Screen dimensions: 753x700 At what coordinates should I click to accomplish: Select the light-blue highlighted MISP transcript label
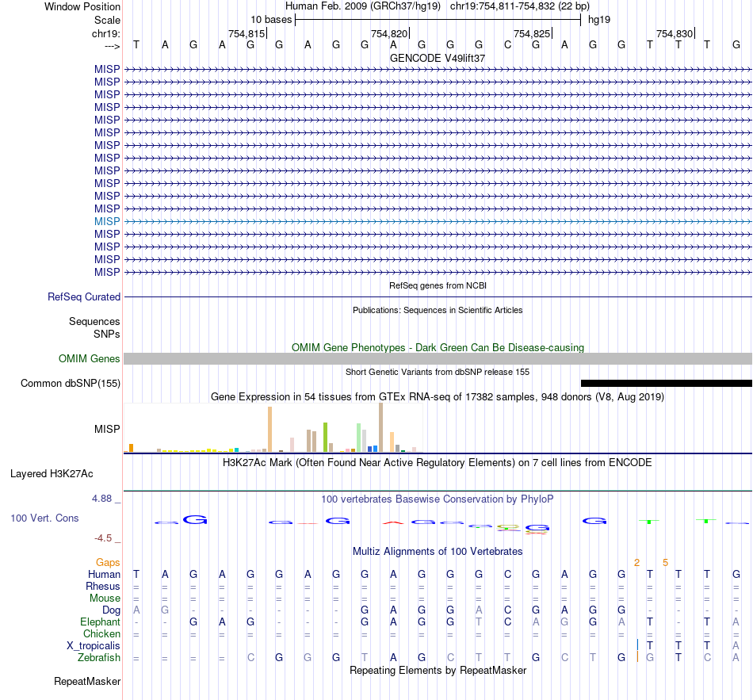pos(107,221)
